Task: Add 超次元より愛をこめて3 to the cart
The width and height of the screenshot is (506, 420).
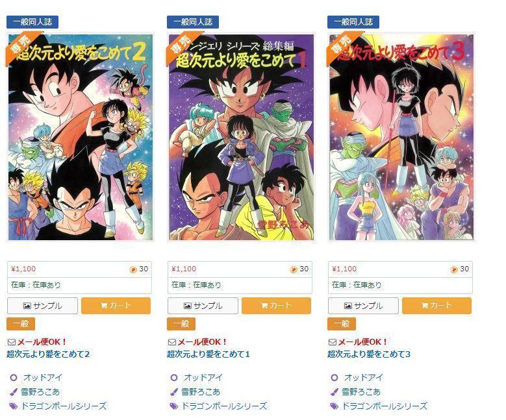Action: pyautogui.click(x=436, y=306)
